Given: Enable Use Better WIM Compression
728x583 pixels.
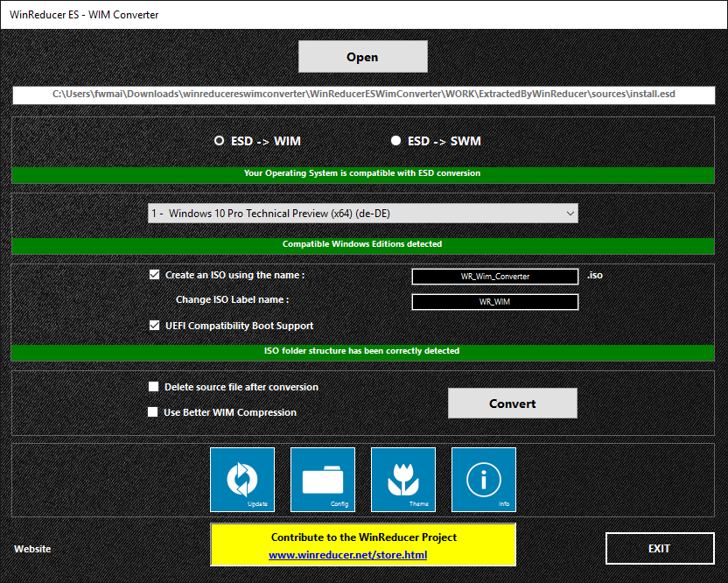Looking at the screenshot, I should click(152, 411).
